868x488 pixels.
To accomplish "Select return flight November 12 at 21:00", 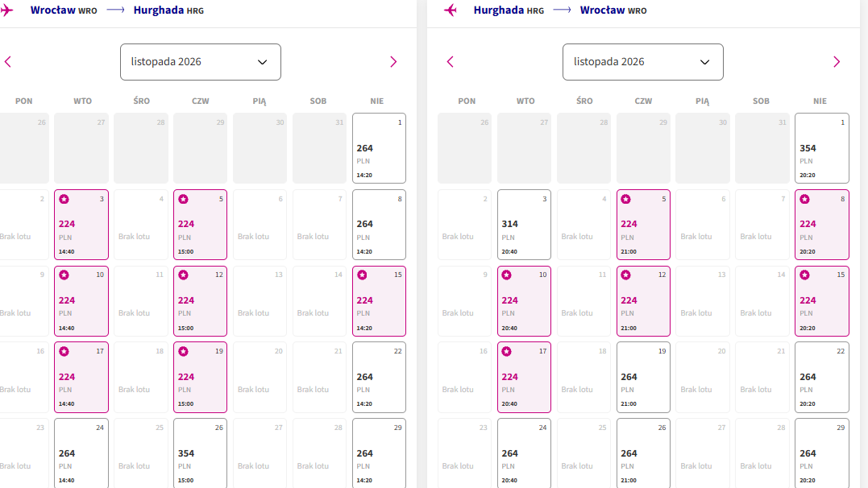I will tap(643, 301).
